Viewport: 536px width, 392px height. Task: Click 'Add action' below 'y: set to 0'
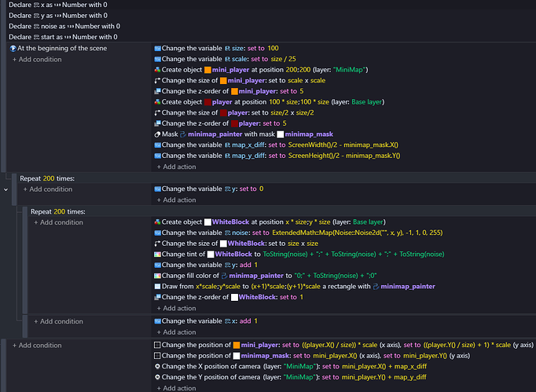point(176,200)
